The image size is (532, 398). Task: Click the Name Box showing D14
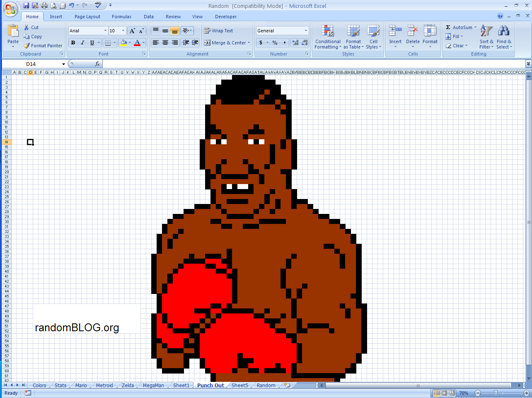pyautogui.click(x=31, y=64)
